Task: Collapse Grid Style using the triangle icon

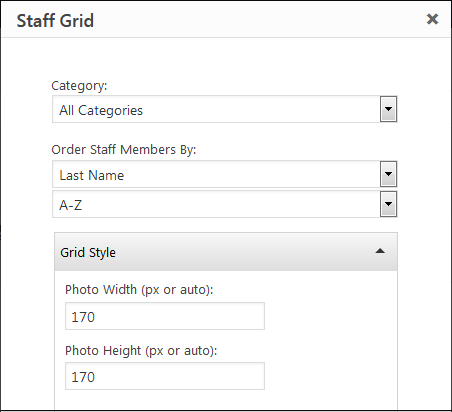Action: [x=380, y=251]
